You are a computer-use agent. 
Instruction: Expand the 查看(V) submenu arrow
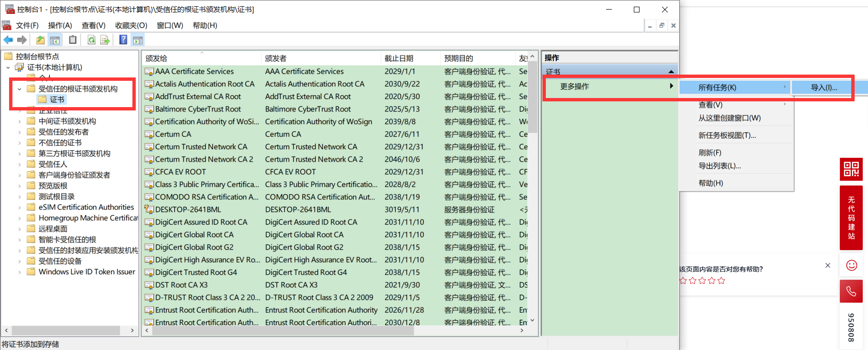[784, 104]
